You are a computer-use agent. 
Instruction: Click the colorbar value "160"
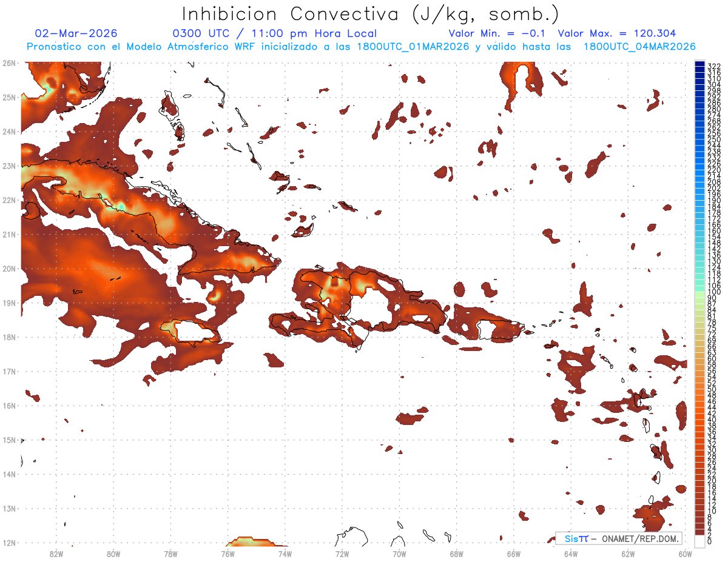tap(714, 231)
